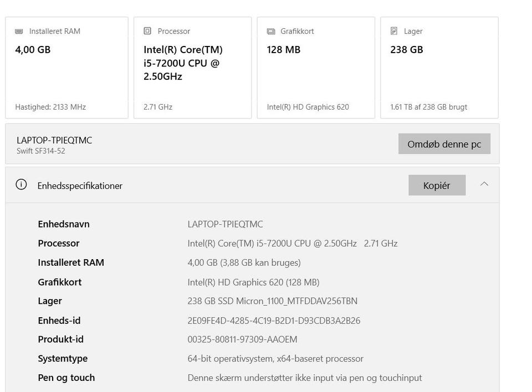532x392 pixels.
Task: Click the Pen og touch description text
Action: coord(304,378)
